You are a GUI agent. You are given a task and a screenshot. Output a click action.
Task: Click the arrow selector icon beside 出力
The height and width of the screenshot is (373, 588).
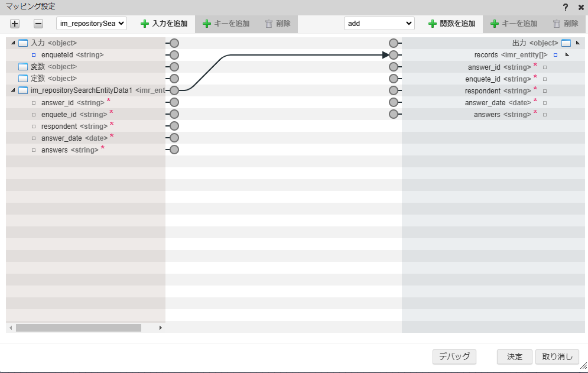click(577, 43)
